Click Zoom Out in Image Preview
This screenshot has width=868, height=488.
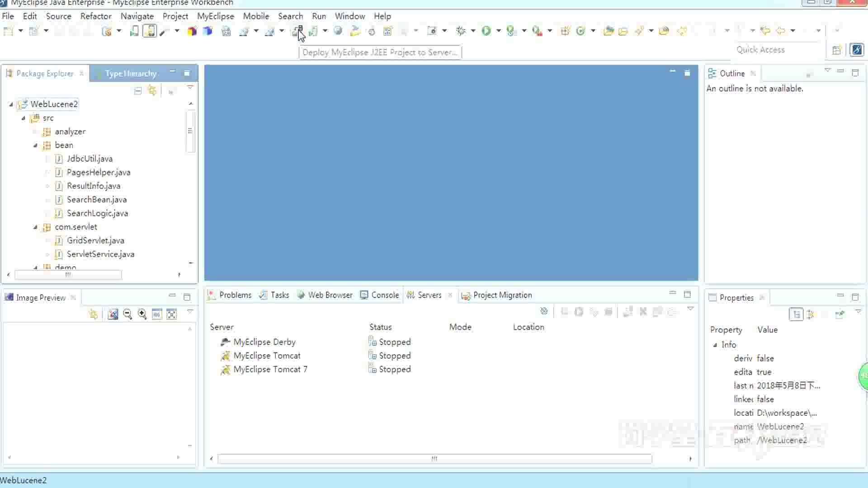127,314
